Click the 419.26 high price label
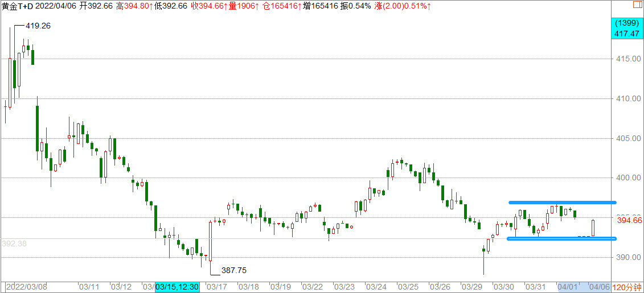The height and width of the screenshot is (293, 644). (38, 26)
